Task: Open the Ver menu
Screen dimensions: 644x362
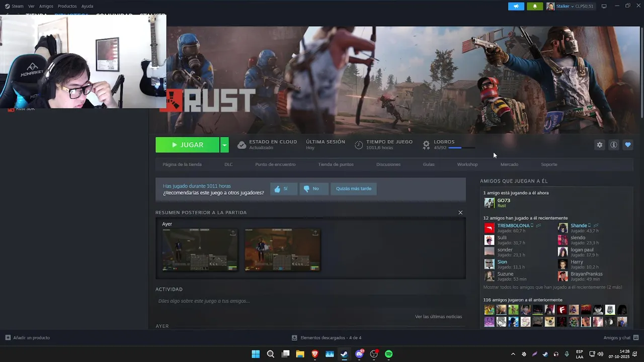Action: coord(31,6)
